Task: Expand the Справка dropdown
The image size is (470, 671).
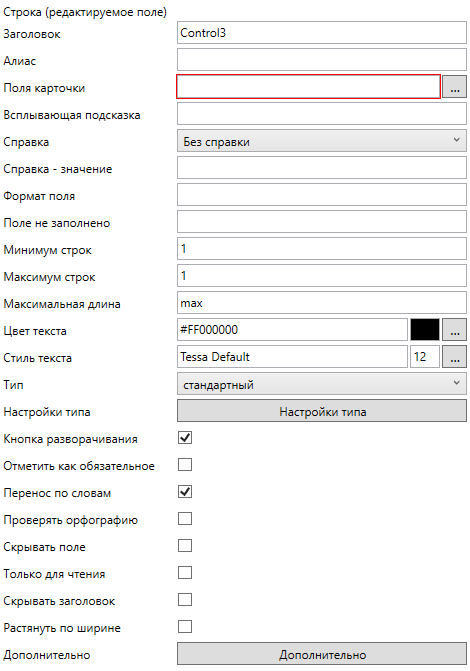Action: pyautogui.click(x=322, y=141)
